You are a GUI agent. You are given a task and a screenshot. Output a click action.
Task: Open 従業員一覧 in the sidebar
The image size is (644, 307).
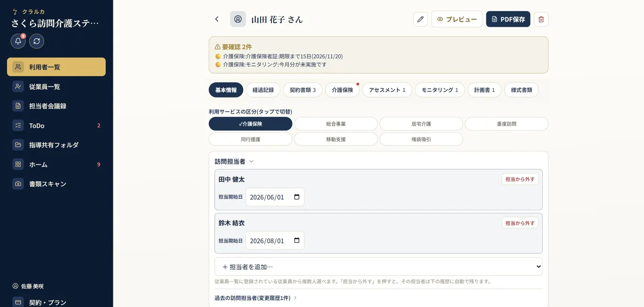click(x=56, y=87)
